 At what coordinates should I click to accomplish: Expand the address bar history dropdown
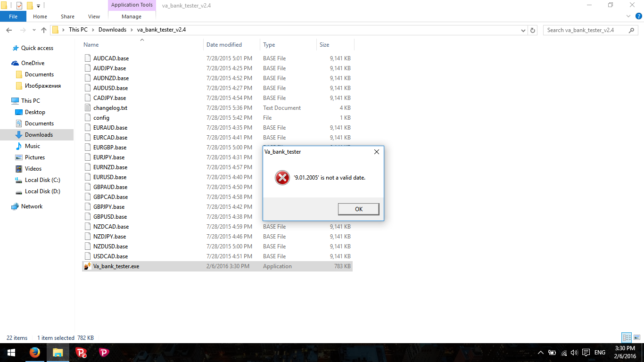click(x=523, y=30)
